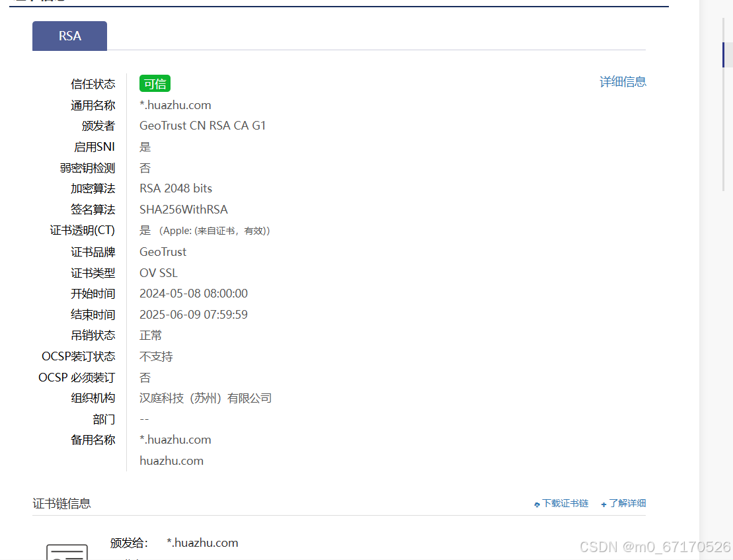Click the green 可信 status badge
Screen dimensions: 733x560
point(155,84)
